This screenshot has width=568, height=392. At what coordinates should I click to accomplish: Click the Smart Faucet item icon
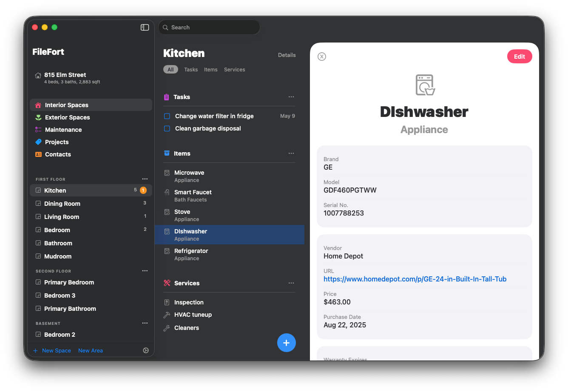[167, 193]
